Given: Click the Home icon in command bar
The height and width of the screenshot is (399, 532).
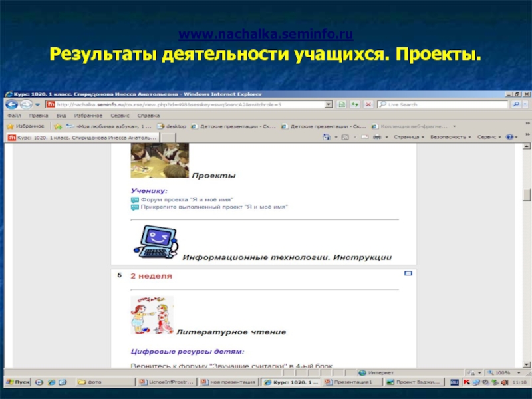Looking at the screenshot, I should point(327,137).
